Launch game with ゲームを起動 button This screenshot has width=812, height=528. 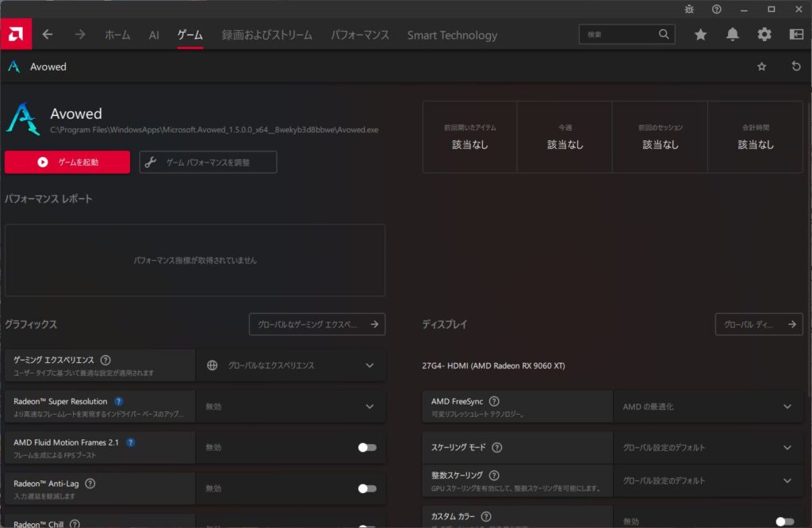[67, 162]
